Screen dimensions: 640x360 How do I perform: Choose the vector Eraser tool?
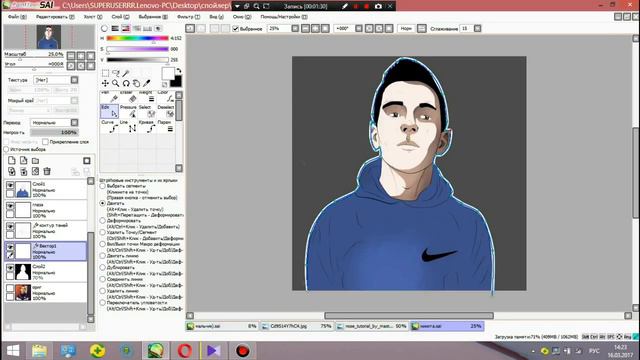point(128,97)
